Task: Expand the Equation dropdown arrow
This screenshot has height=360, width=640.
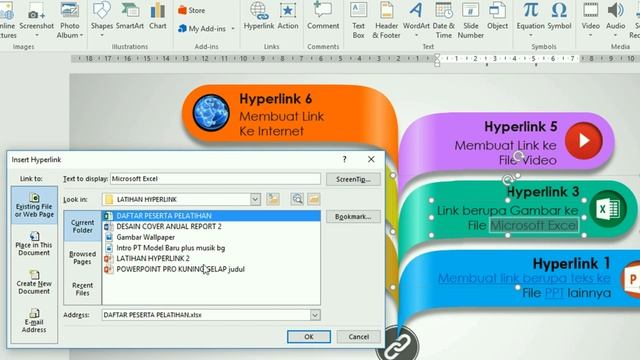Action: click(530, 36)
